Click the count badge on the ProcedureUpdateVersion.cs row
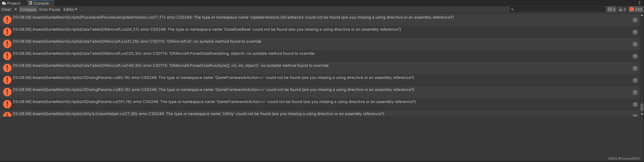Image resolution: width=644 pixels, height=162 pixels. [635, 20]
